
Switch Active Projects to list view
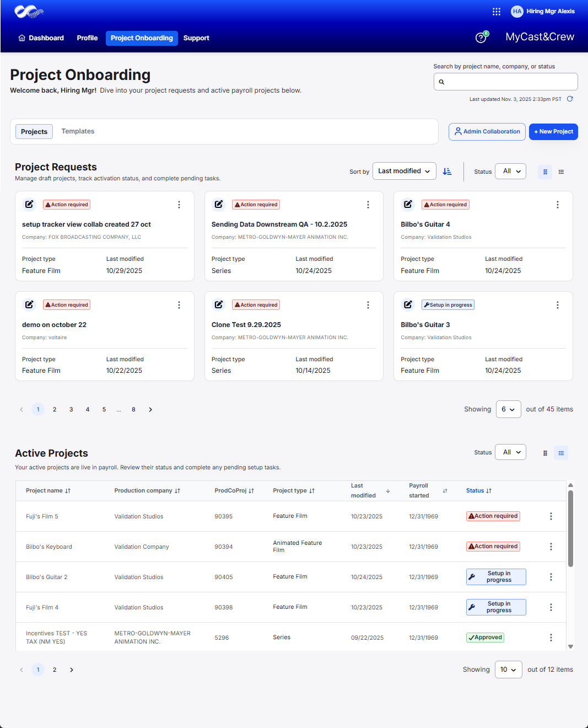pyautogui.click(x=561, y=453)
